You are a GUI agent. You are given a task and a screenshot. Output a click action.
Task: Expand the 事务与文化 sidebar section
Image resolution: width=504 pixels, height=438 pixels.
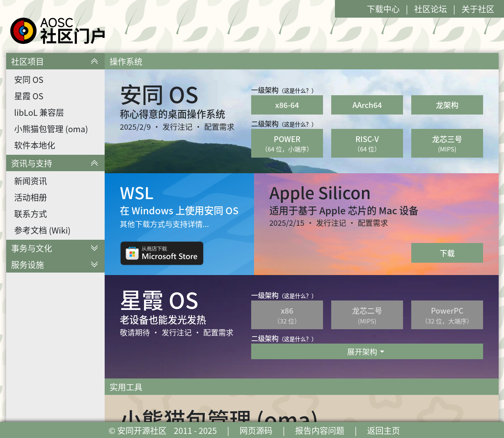[x=94, y=248]
